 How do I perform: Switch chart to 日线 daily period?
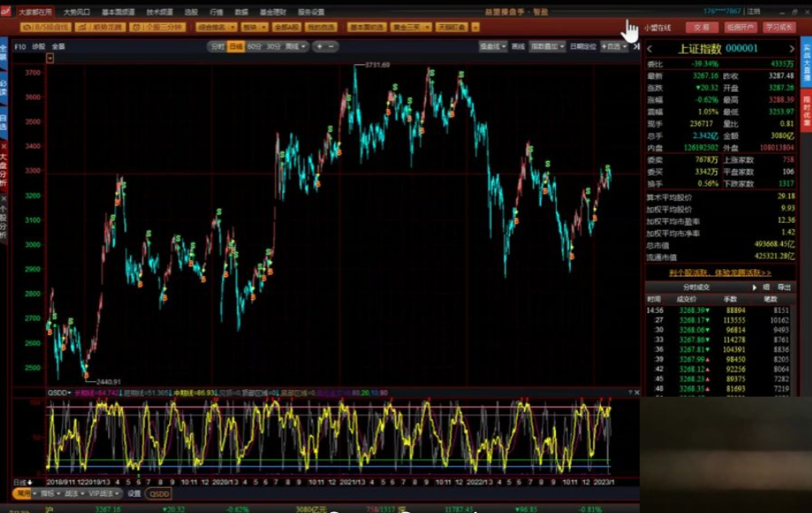236,46
